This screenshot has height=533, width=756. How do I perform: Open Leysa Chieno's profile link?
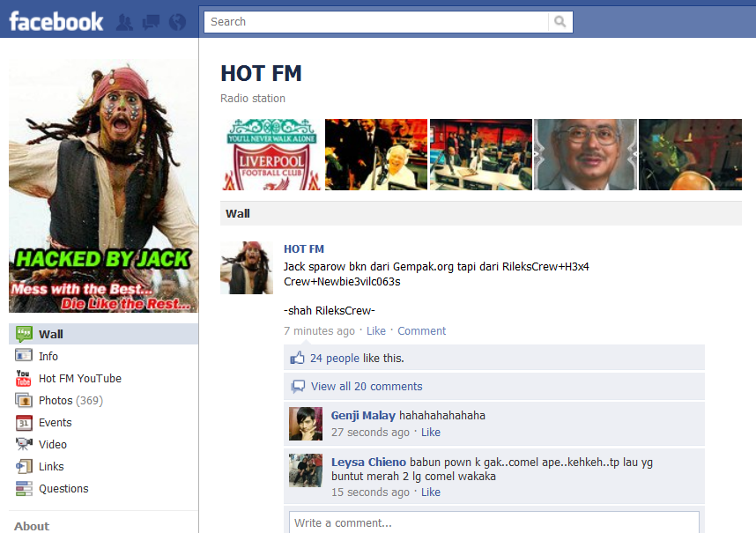click(x=368, y=463)
